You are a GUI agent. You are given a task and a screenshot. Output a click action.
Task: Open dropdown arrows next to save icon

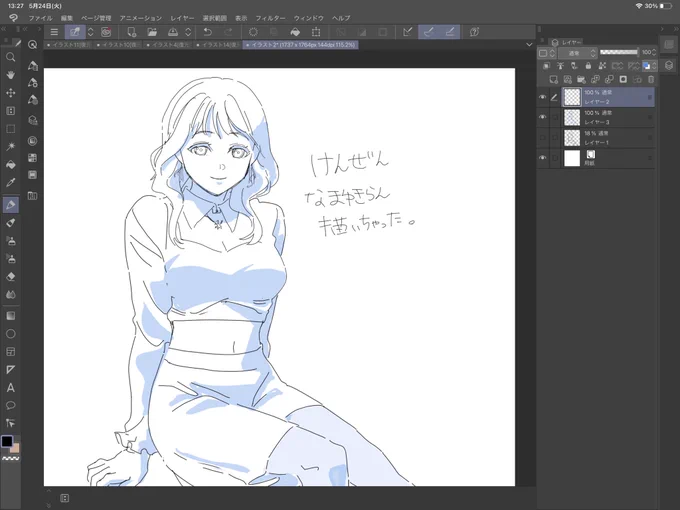coord(188,32)
